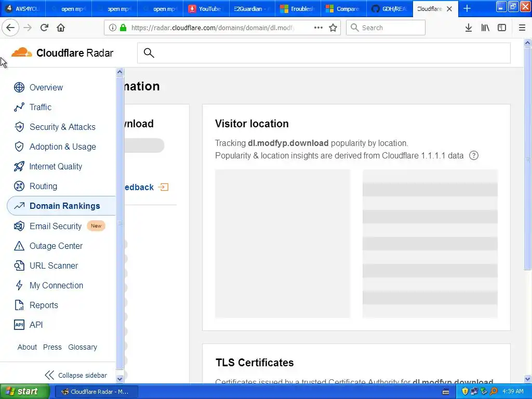Screen dimensions: 532x399
Task: Bookmark this page with the star icon
Action: 333,28
